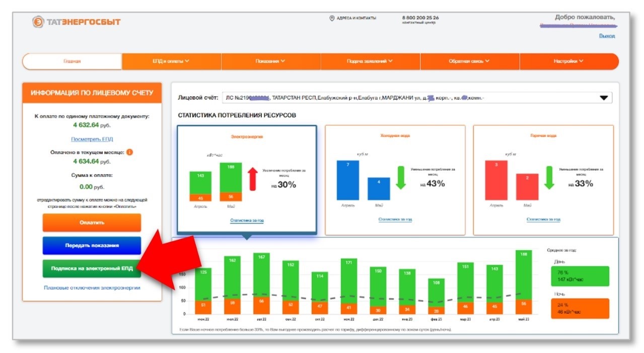Expand the Лицевой счёт account dropdown
Image resolution: width=644 pixels, height=353 pixels.
click(x=604, y=98)
